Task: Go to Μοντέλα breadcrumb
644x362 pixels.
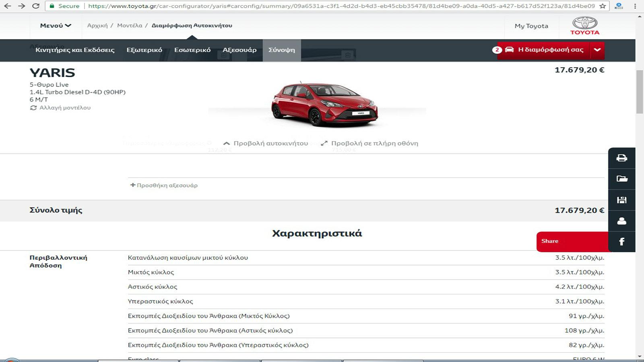Action: coord(130,25)
